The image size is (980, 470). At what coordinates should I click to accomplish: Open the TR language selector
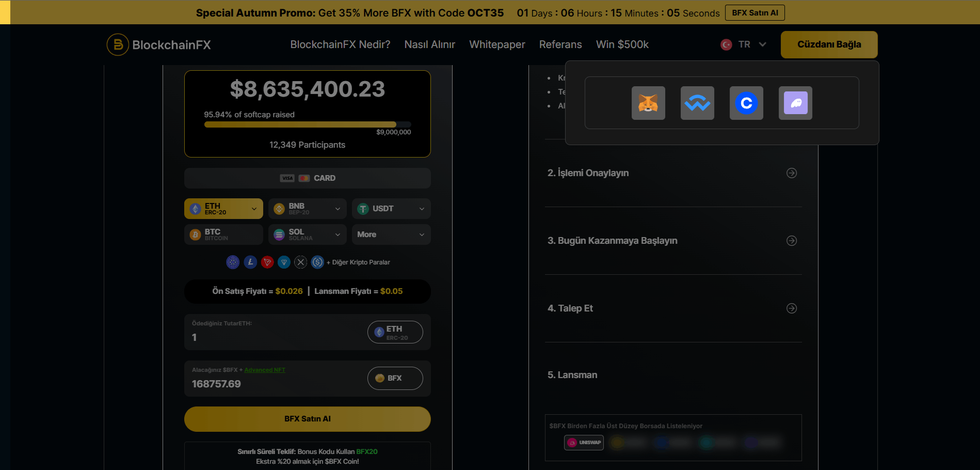pyautogui.click(x=744, y=45)
